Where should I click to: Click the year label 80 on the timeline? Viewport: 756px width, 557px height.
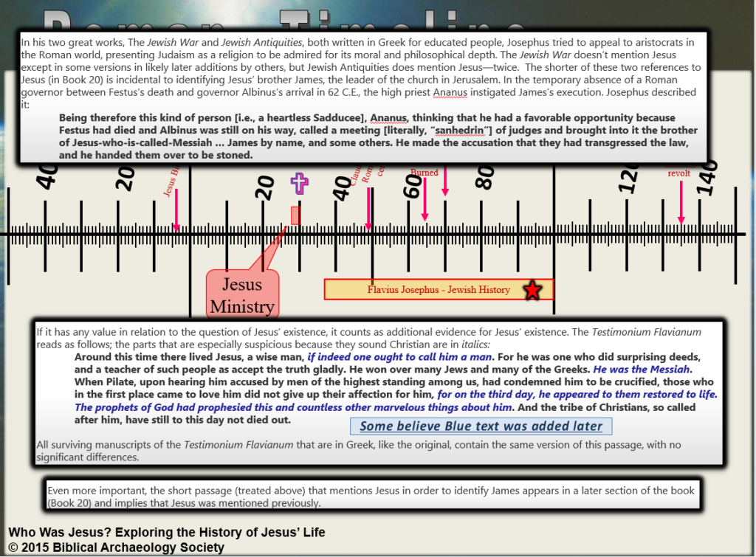(485, 177)
